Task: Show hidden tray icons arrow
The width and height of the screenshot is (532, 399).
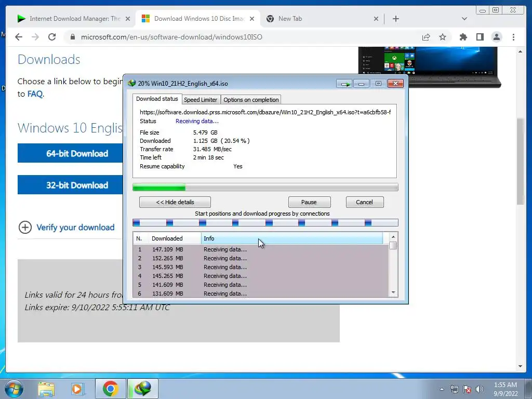Action: click(442, 389)
